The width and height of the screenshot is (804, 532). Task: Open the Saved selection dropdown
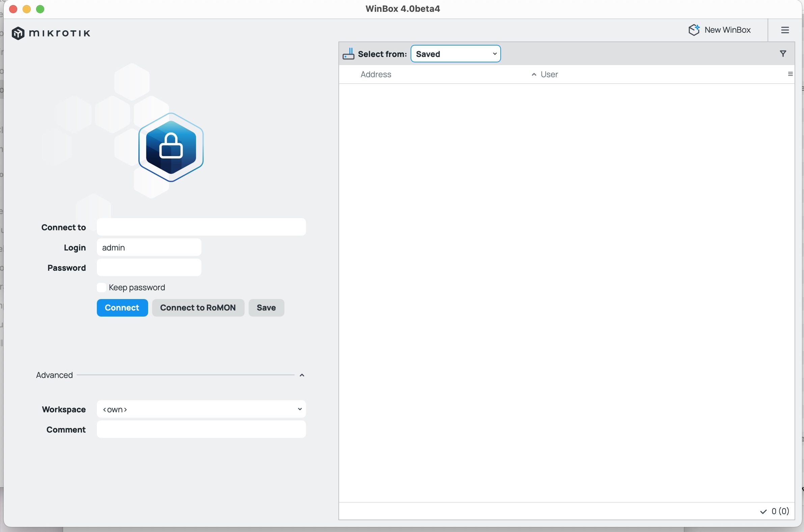click(x=455, y=53)
